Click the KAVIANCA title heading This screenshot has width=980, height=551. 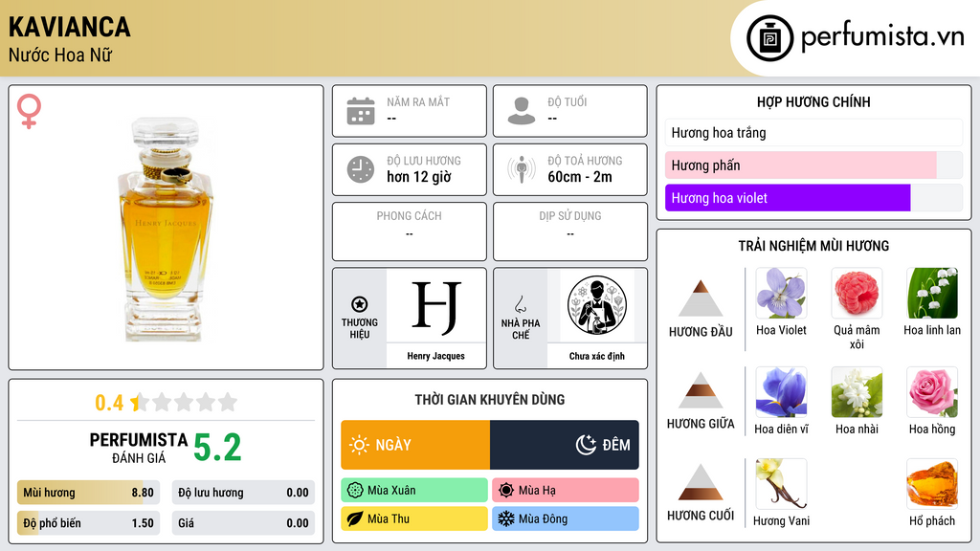(69, 27)
